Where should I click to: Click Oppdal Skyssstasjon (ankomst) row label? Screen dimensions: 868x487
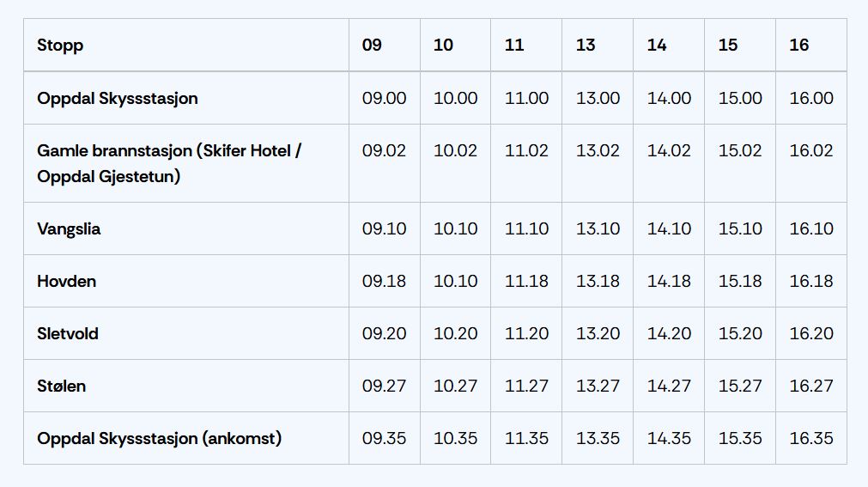pyautogui.click(x=159, y=439)
